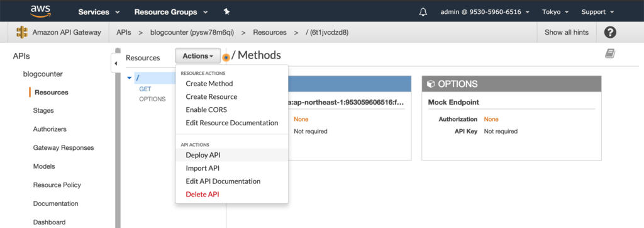Choose Create Resource from the menu
The width and height of the screenshot is (644, 228).
211,97
